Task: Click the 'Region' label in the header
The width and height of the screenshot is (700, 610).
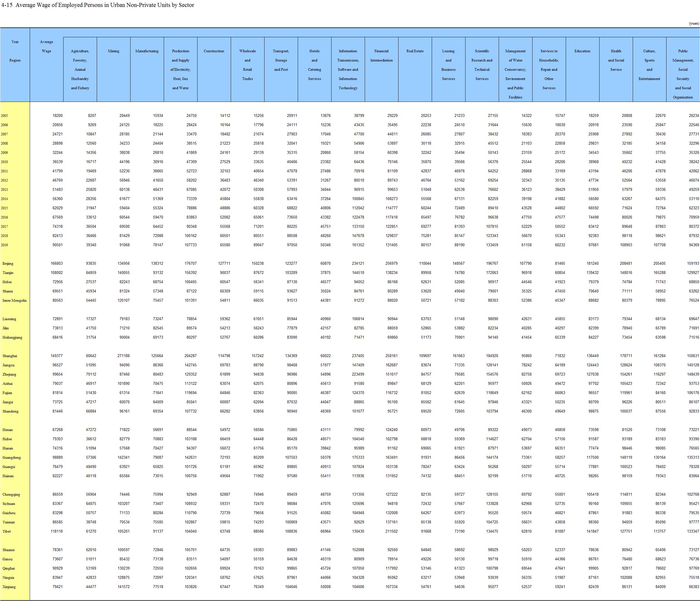Action: click(x=15, y=60)
